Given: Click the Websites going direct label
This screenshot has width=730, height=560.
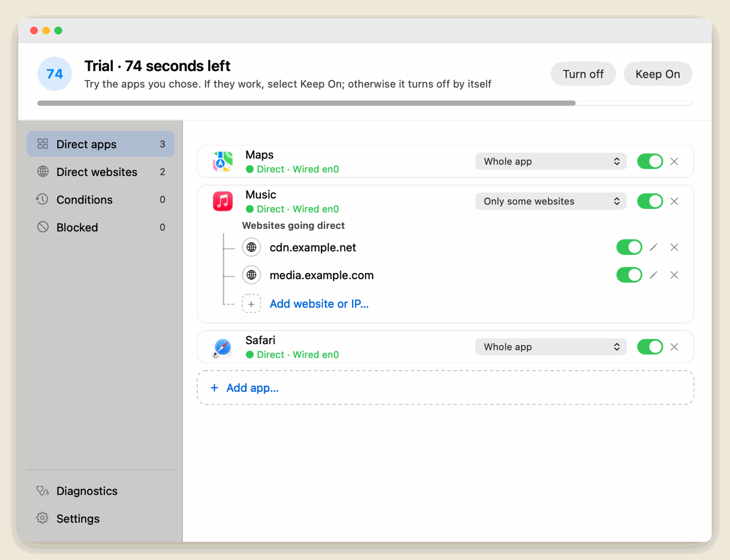Looking at the screenshot, I should coord(293,225).
